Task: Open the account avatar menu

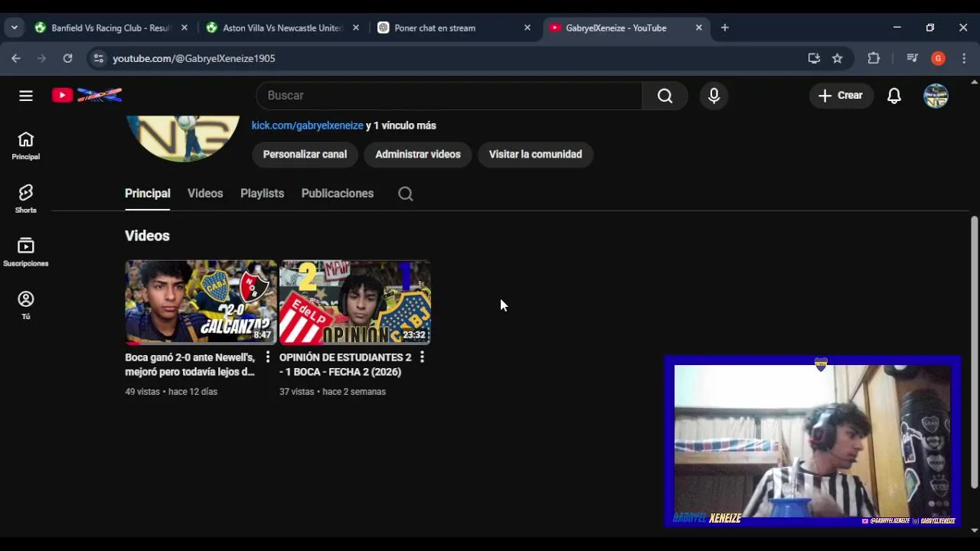Action: [x=936, y=96]
